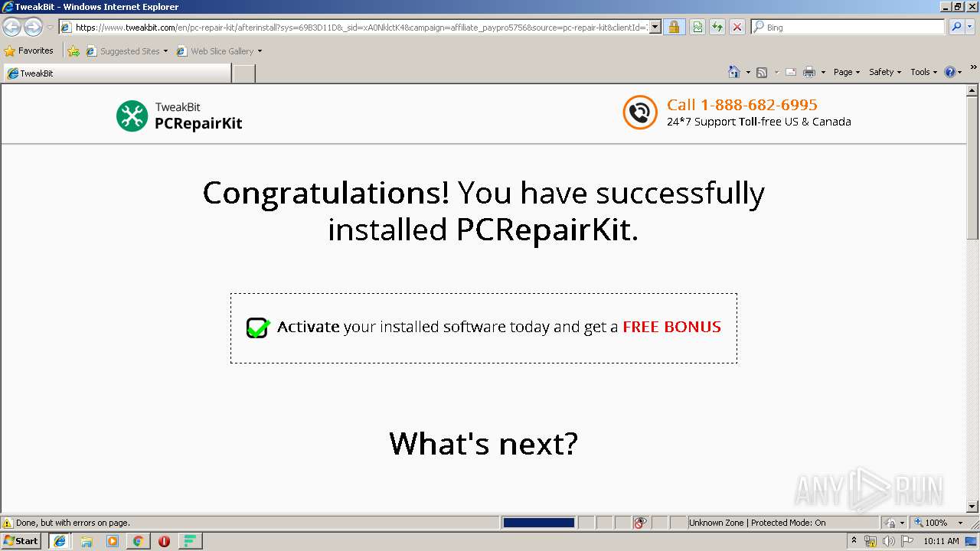Expand the Home button dropdown arrow

click(748, 72)
